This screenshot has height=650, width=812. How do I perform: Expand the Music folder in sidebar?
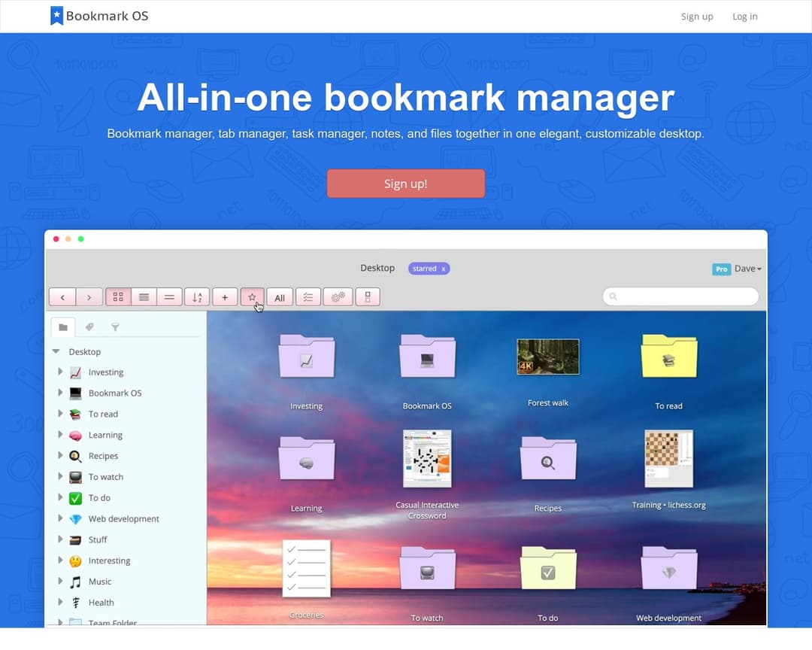coord(60,581)
